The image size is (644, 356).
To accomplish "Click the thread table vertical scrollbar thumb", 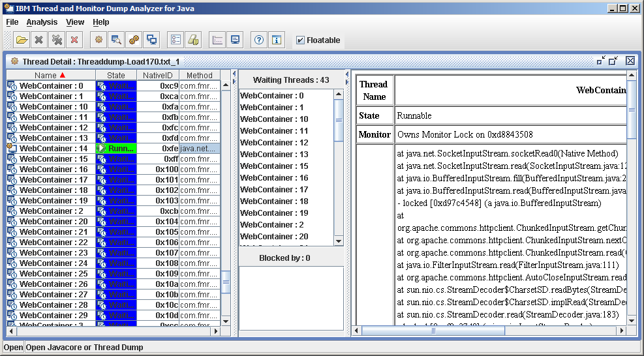I will point(226,282).
